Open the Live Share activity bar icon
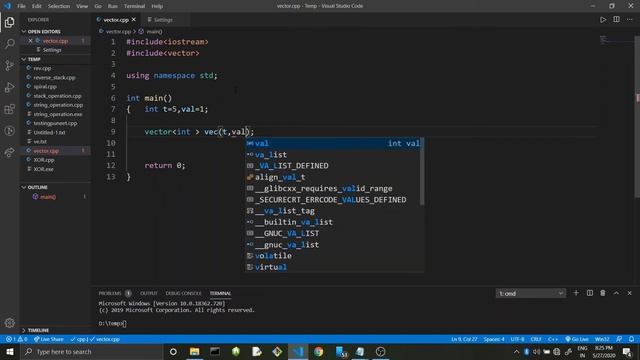 click(9, 152)
